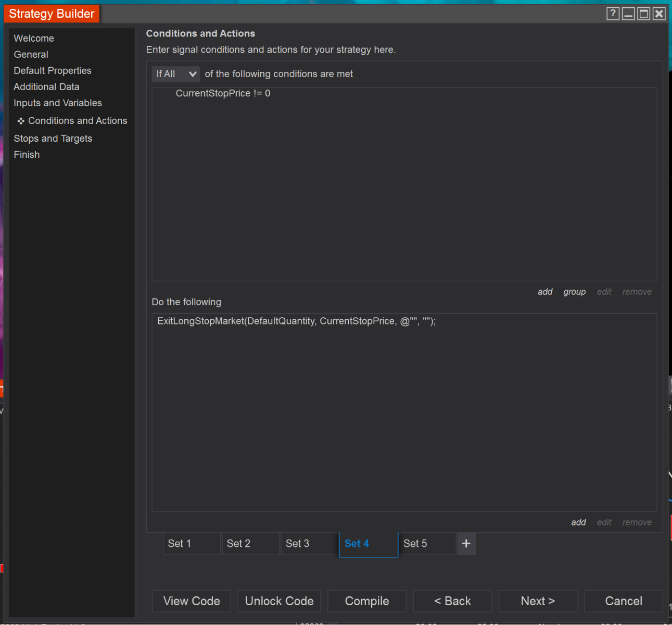This screenshot has width=672, height=625.
Task: Click edit link under conditions list
Action: (604, 292)
